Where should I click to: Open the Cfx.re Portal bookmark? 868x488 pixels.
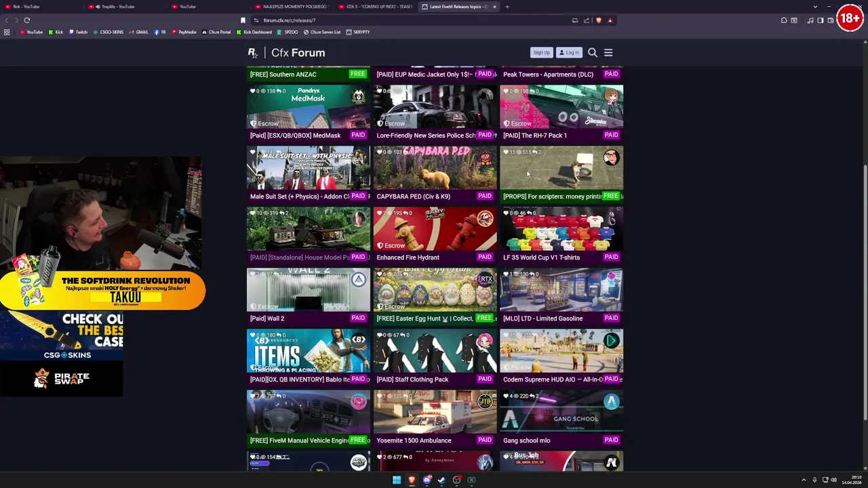(x=216, y=32)
